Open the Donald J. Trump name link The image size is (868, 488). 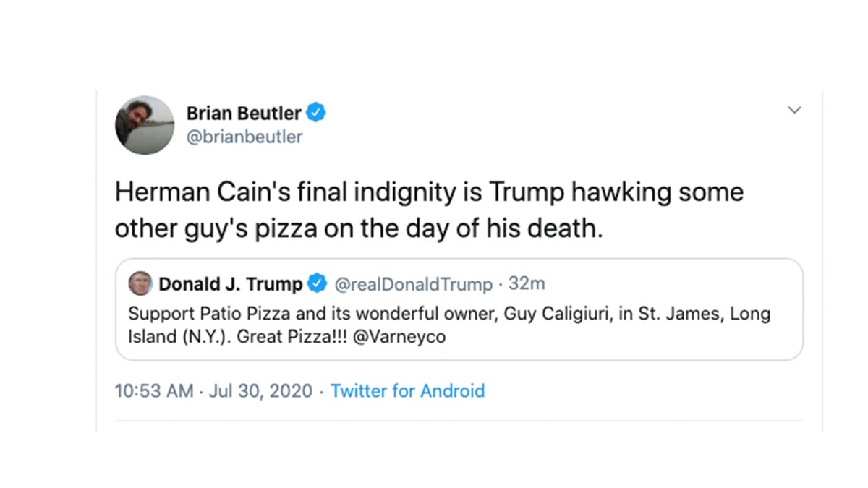point(230,284)
